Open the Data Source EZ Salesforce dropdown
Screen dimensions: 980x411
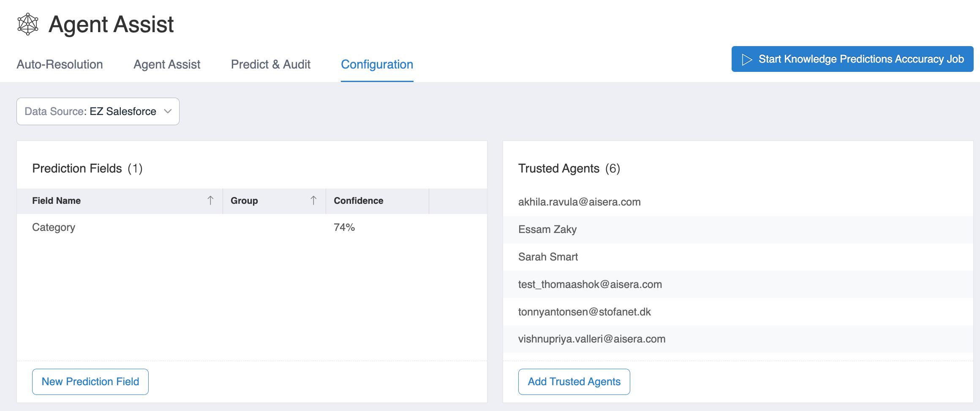pos(98,112)
